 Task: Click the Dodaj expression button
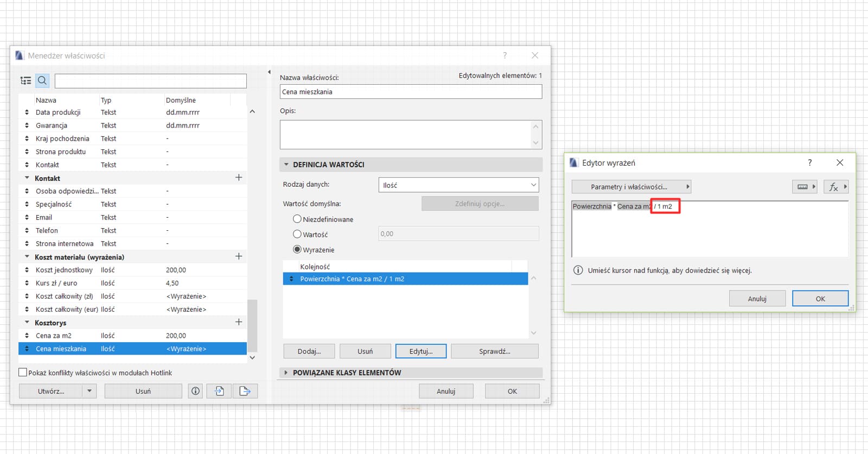[309, 351]
